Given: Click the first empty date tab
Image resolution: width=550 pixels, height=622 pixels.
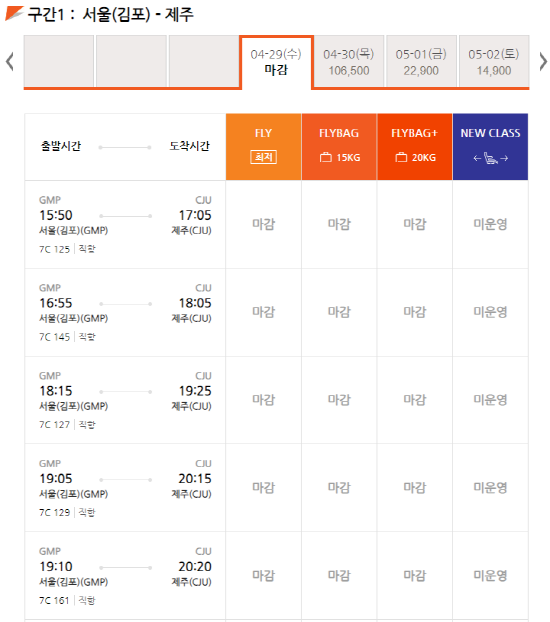Looking at the screenshot, I should coord(59,61).
